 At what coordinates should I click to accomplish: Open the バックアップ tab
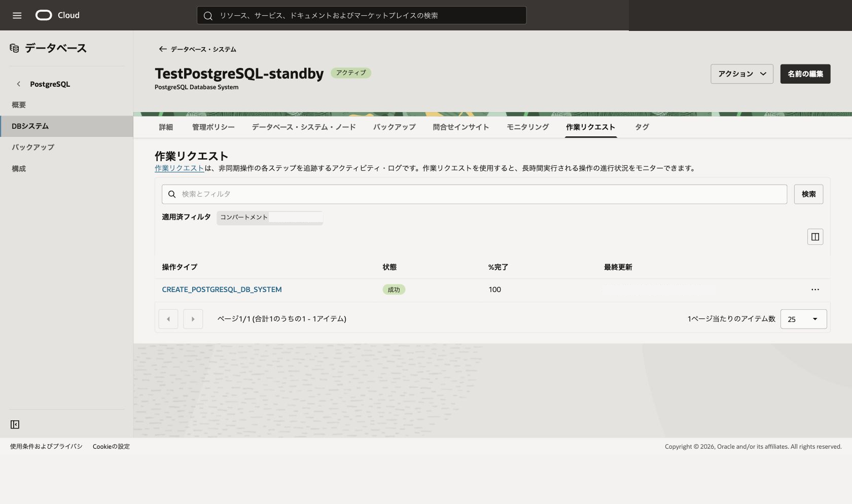click(x=394, y=127)
